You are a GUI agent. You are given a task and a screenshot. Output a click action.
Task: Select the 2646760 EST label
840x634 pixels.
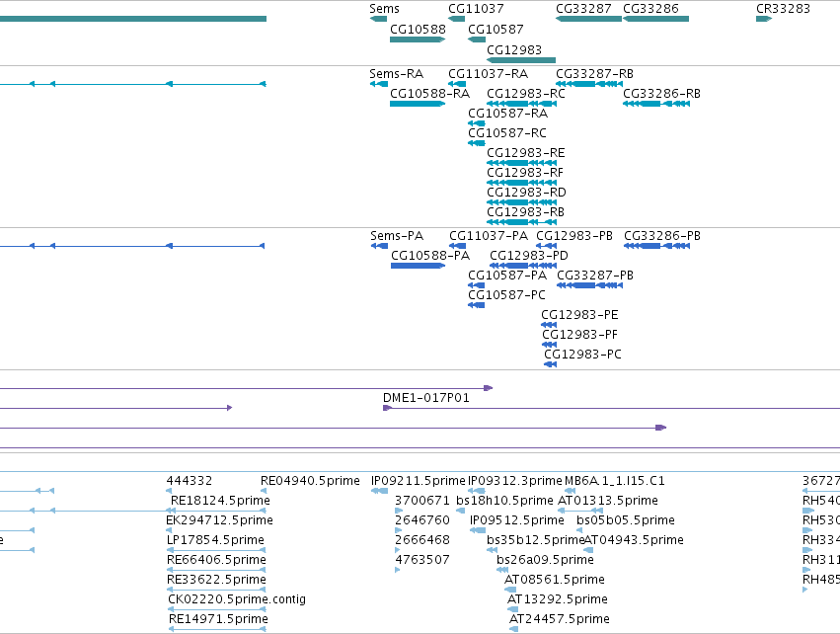click(x=422, y=520)
